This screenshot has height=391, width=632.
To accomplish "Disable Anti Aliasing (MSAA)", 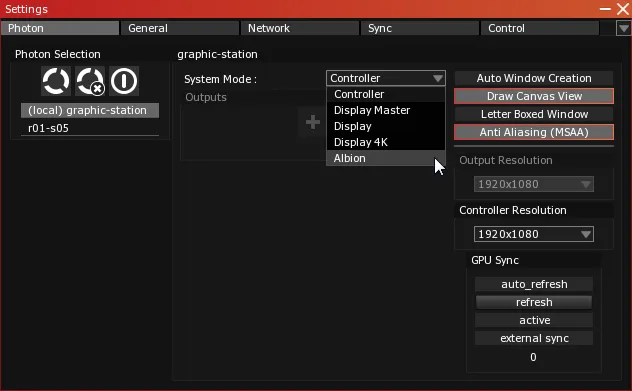I will click(x=534, y=132).
